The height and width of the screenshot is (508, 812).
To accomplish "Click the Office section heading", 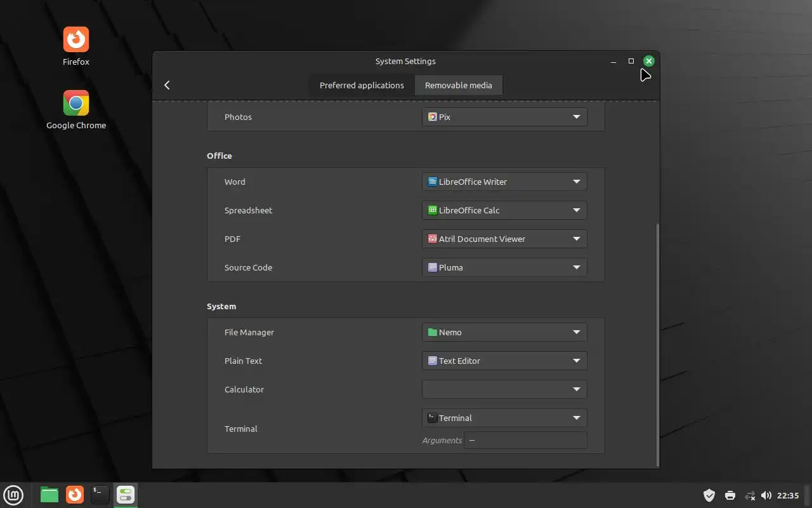I will (219, 156).
